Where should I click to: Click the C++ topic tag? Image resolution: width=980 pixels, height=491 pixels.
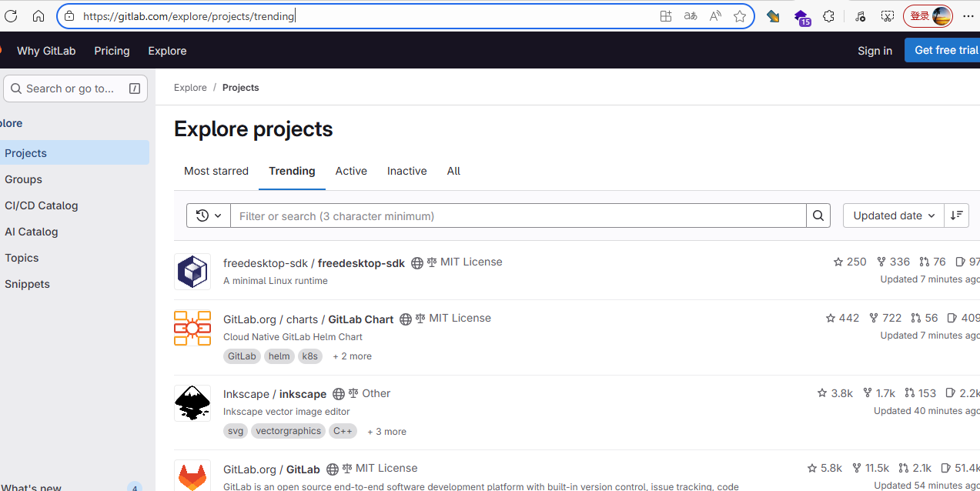point(343,431)
